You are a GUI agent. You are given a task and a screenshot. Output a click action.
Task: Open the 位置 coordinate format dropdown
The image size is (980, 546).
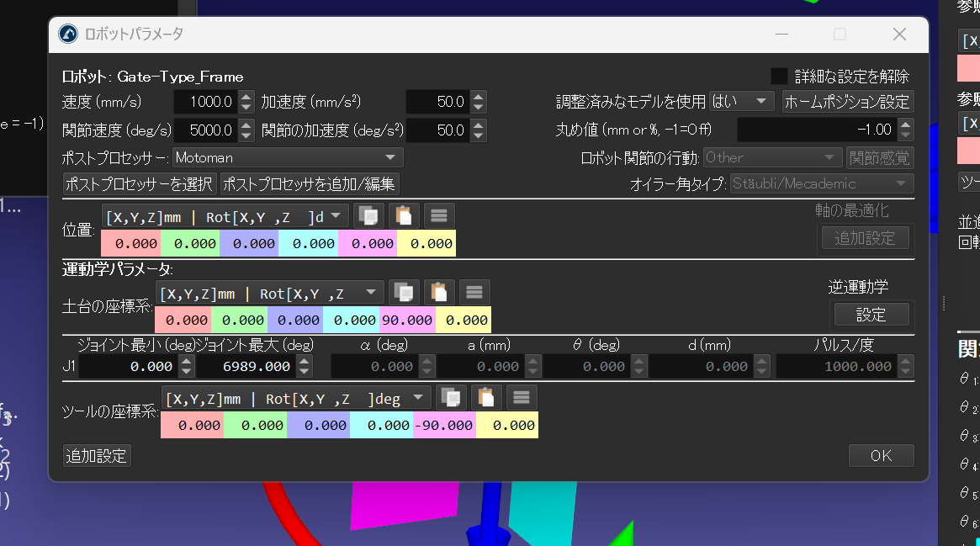pos(225,216)
